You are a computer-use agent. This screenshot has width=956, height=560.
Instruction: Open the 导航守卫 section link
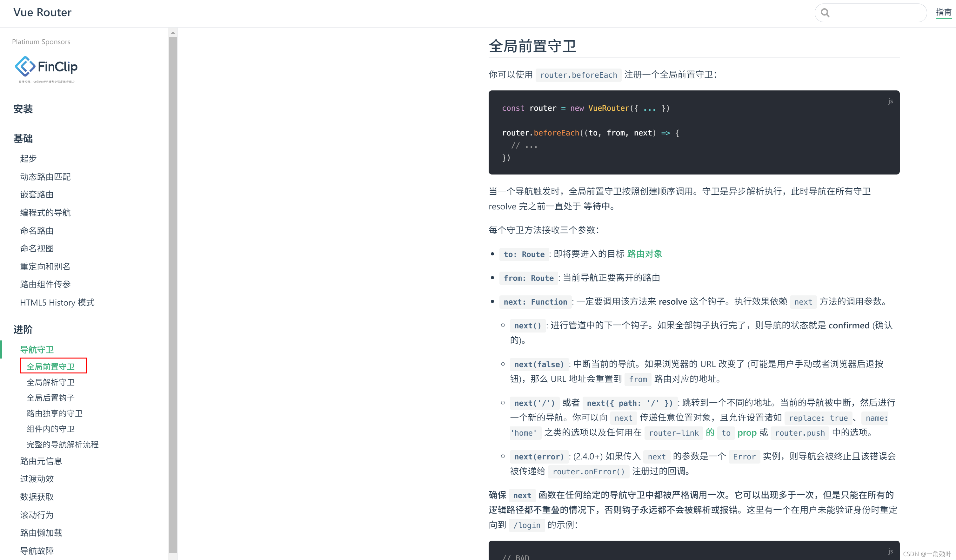click(37, 349)
